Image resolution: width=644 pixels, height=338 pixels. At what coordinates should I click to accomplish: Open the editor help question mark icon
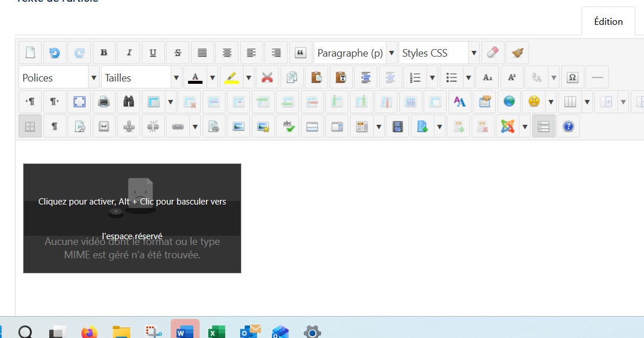[x=568, y=127]
